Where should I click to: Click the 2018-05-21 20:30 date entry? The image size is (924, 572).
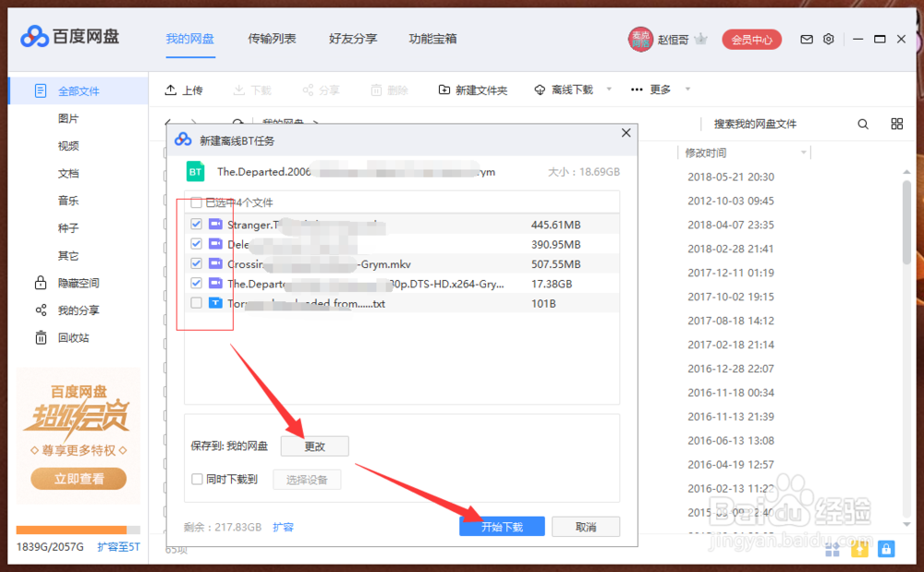pyautogui.click(x=731, y=176)
